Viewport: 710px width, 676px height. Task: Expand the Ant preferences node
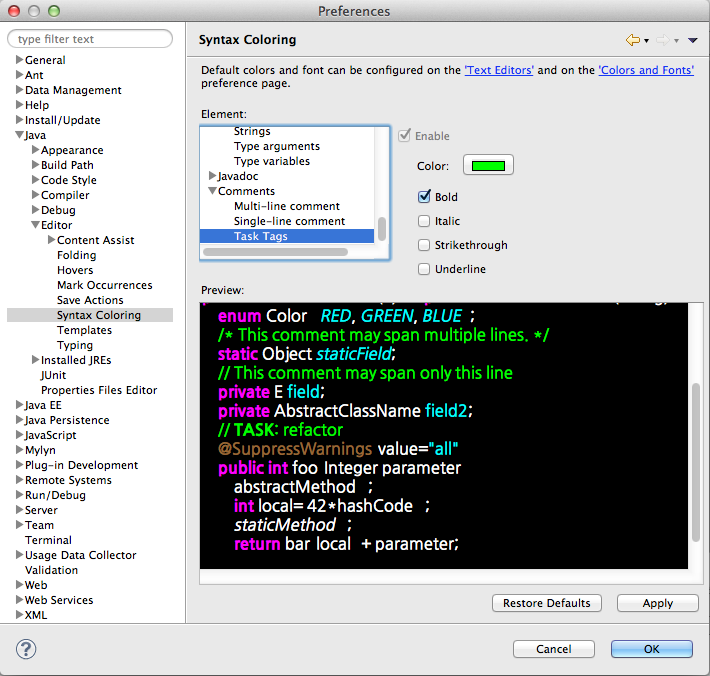tap(19, 74)
